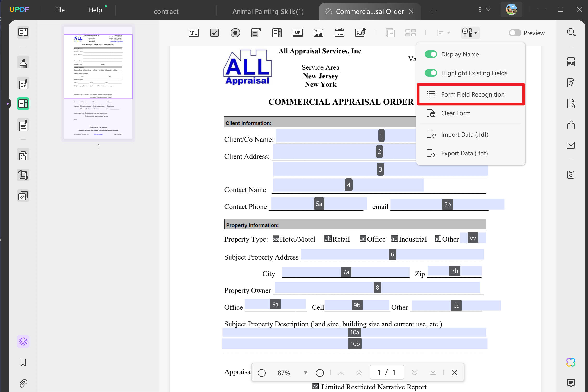Open the zoom percentage dropdown
This screenshot has width=588, height=392.
pos(305,373)
